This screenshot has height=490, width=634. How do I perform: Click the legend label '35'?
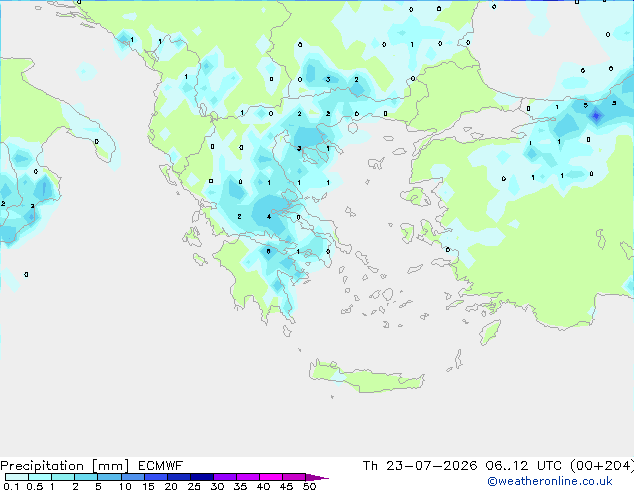click(x=240, y=486)
